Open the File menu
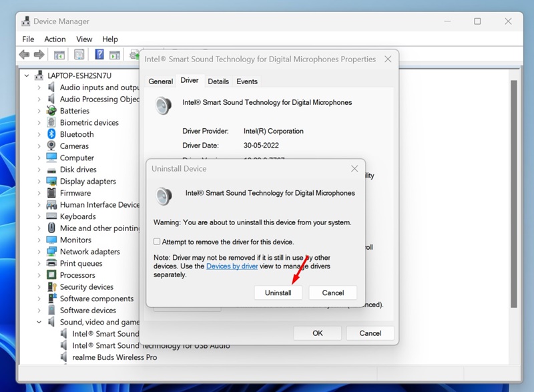This screenshot has height=392, width=534. click(28, 39)
